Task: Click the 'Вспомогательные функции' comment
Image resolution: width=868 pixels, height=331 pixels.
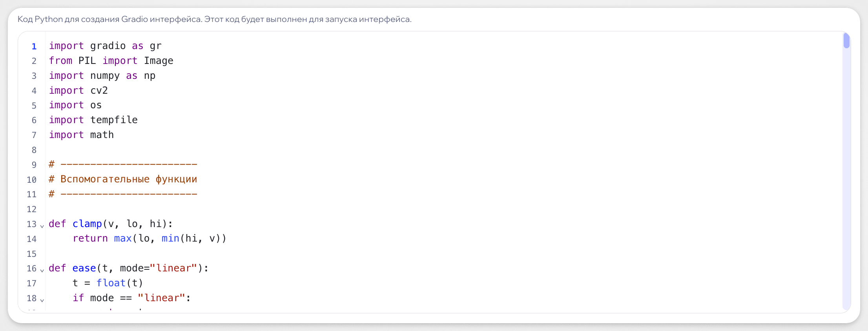Action: click(x=123, y=179)
